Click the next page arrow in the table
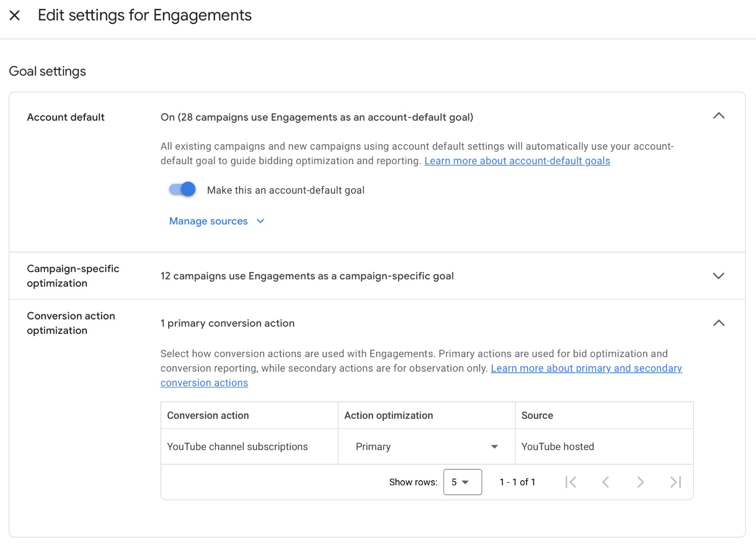The width and height of the screenshot is (756, 546). click(640, 482)
